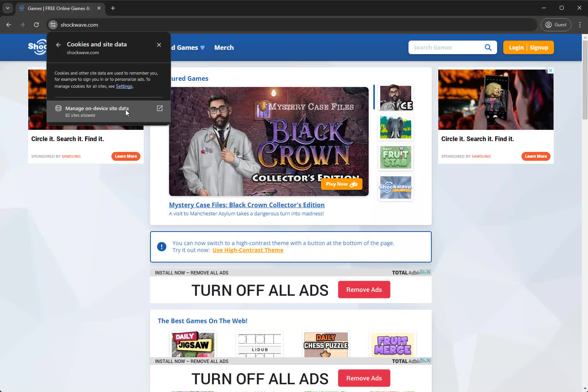The width and height of the screenshot is (588, 392).
Task: Select the Daily Fruit Stab thumbnail
Action: [395, 157]
